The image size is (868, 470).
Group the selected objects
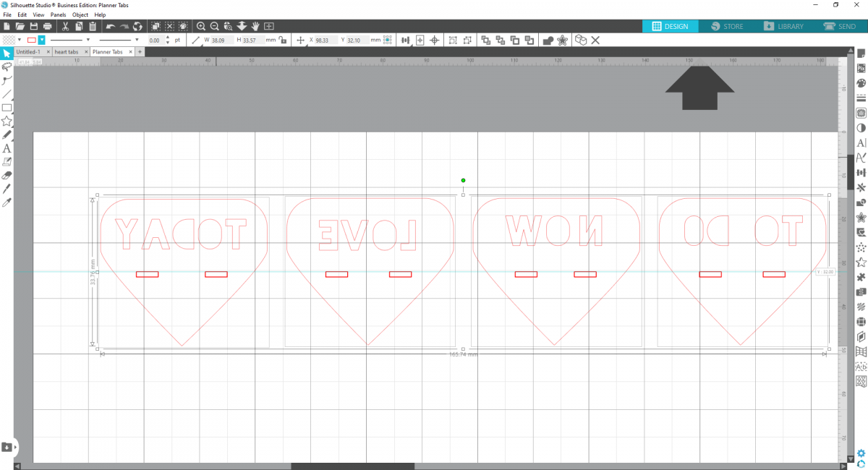(453, 40)
